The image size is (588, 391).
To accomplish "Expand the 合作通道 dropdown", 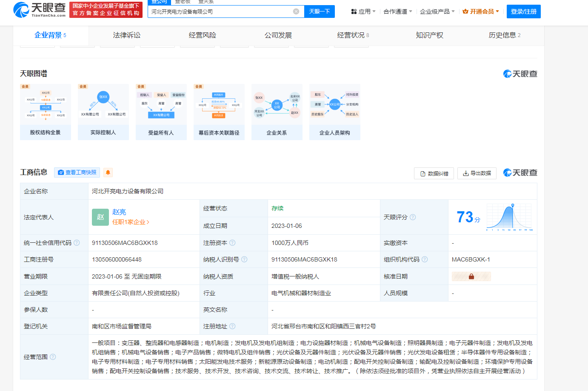I will coord(398,11).
